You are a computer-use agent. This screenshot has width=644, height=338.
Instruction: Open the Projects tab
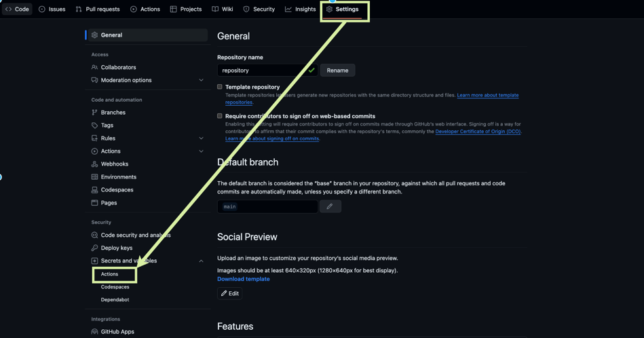click(186, 9)
